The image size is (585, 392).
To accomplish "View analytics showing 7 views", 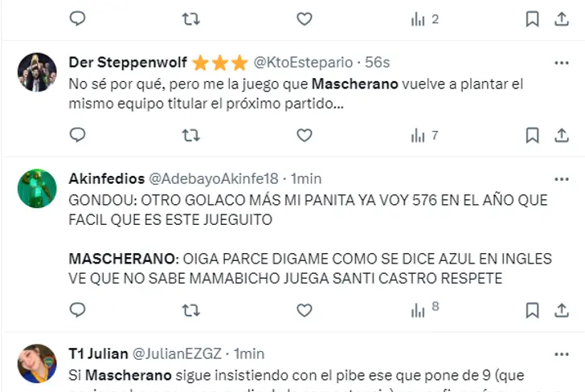I will tap(425, 135).
